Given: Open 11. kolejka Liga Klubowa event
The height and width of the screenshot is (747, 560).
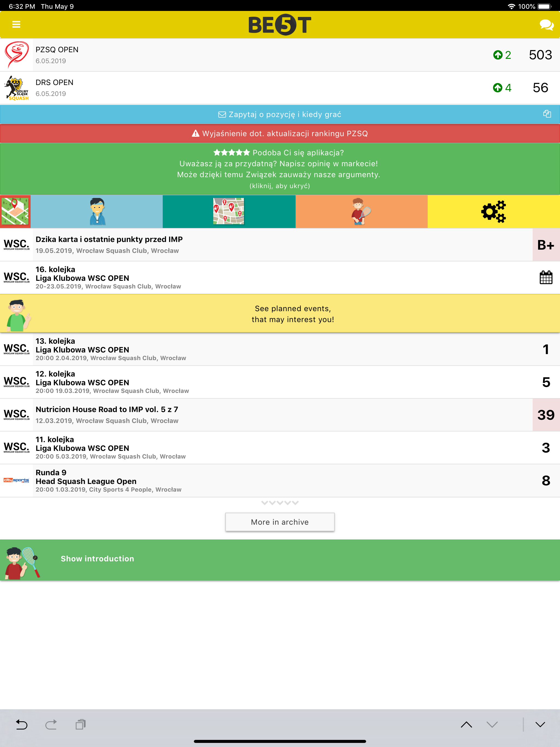Looking at the screenshot, I should 280,447.
